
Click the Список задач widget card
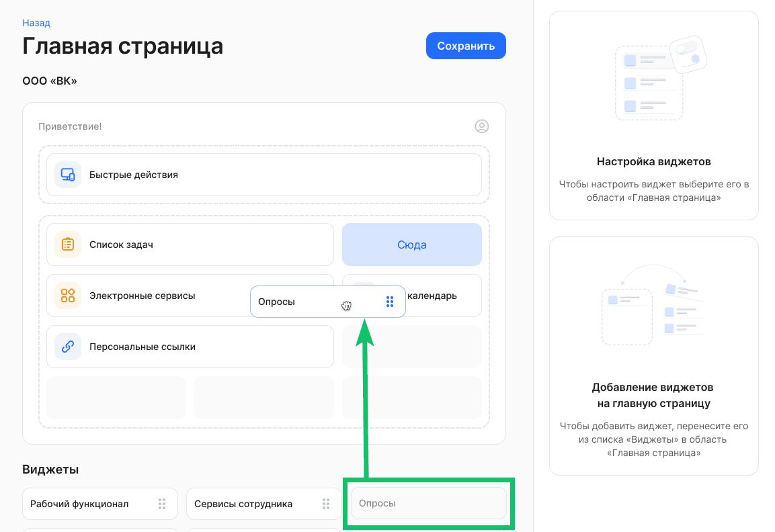(190, 245)
